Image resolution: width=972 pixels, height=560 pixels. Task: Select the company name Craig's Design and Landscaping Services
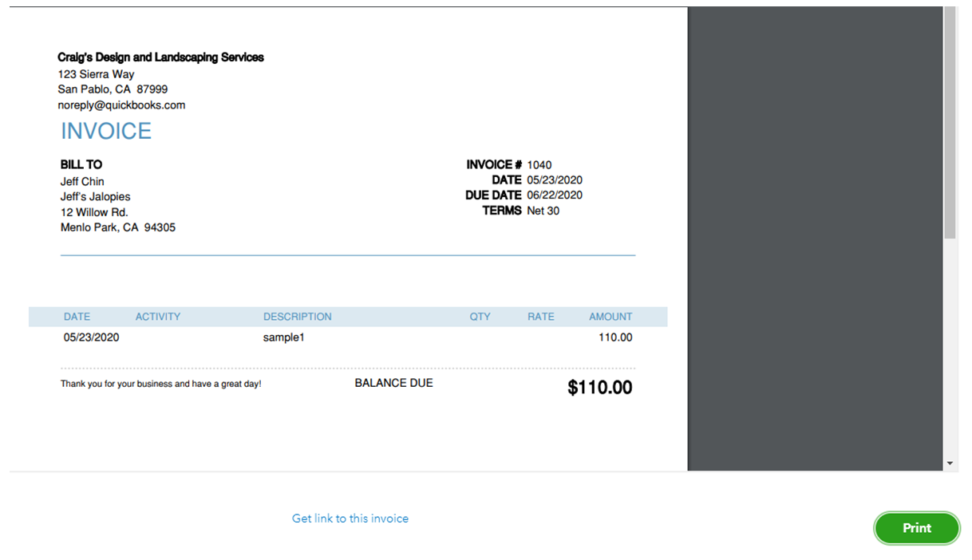coord(160,57)
